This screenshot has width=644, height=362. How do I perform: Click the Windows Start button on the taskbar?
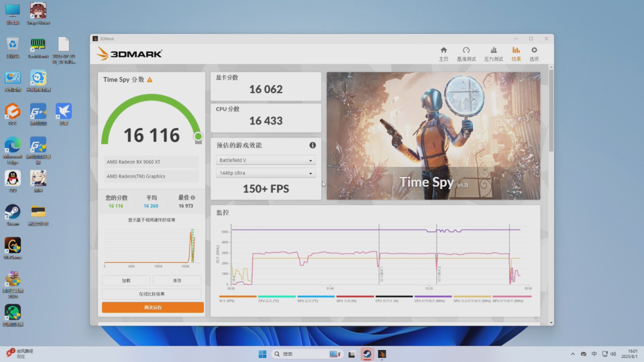tap(262, 354)
